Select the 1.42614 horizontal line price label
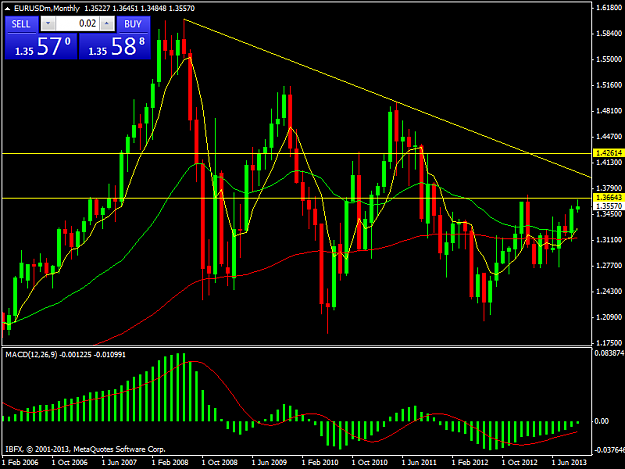This screenshot has width=625, height=469. click(x=608, y=153)
